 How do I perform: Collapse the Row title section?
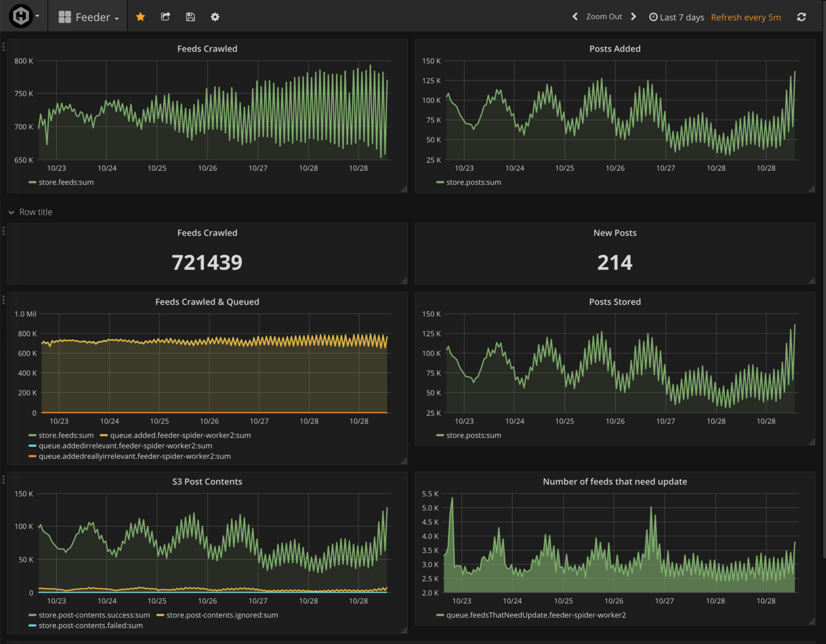pyautogui.click(x=11, y=212)
